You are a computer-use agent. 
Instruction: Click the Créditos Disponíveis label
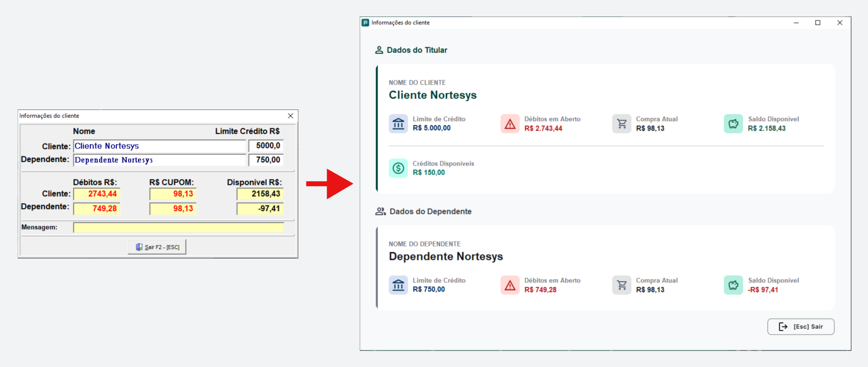point(443,164)
